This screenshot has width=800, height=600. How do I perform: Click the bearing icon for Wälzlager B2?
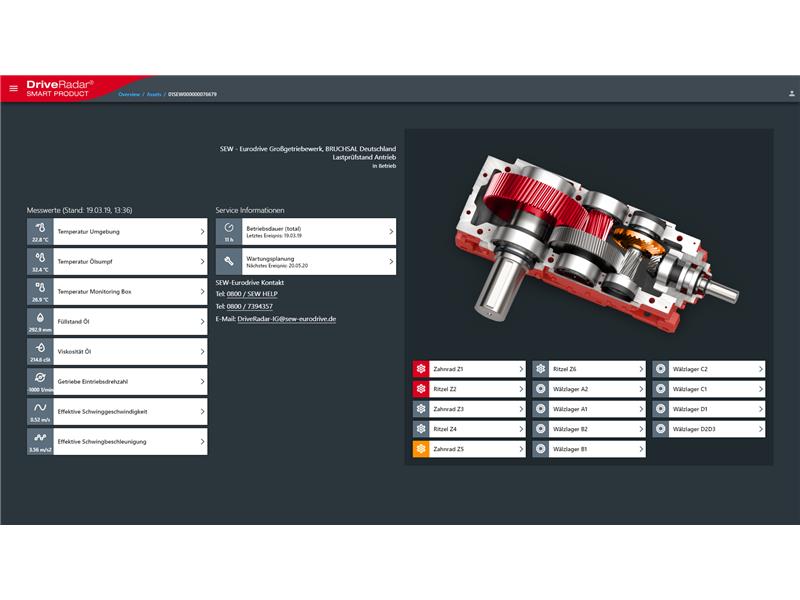pyautogui.click(x=541, y=429)
